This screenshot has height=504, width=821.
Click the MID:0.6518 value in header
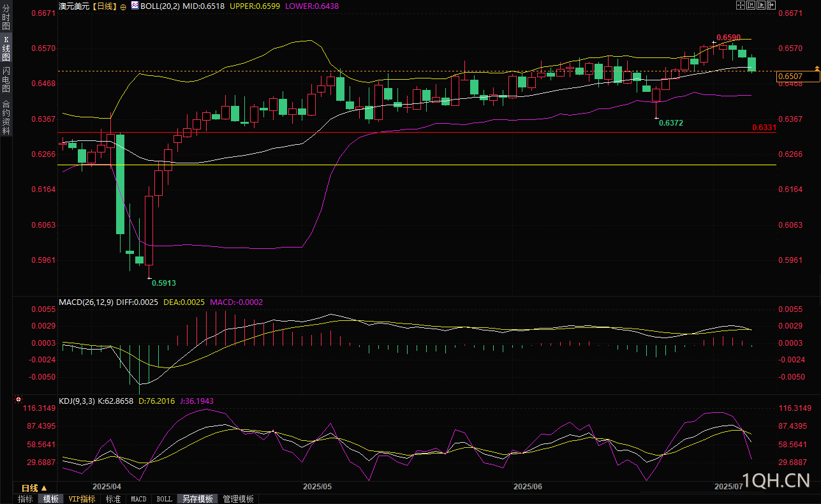[203, 6]
